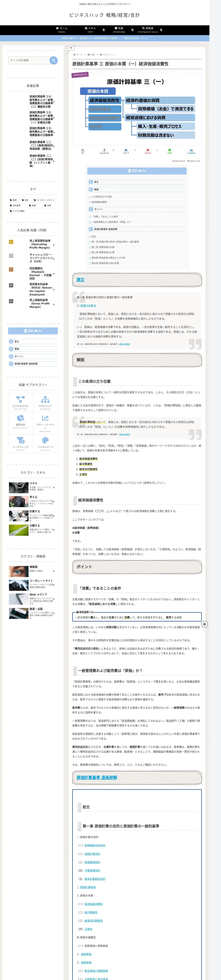Open the Web メディア category card
This screenshot has width=221, height=980.
[x=33, y=599]
